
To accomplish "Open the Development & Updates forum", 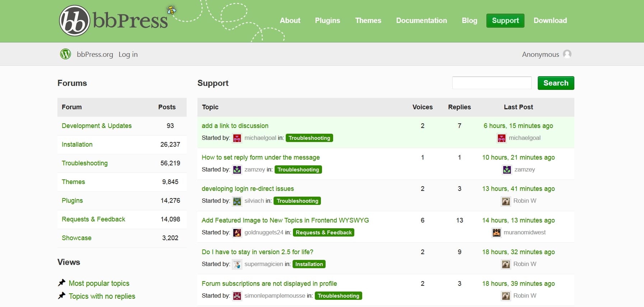I will 97,126.
